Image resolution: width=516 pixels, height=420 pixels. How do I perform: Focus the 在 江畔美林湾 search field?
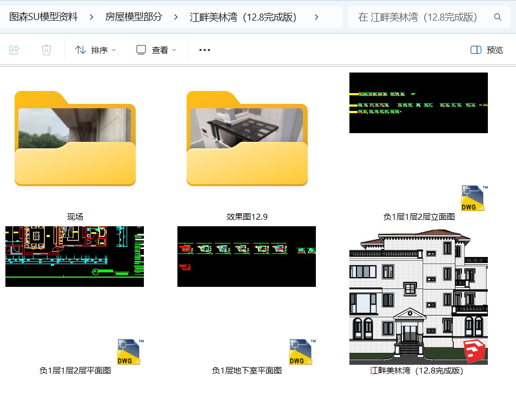pyautogui.click(x=429, y=17)
